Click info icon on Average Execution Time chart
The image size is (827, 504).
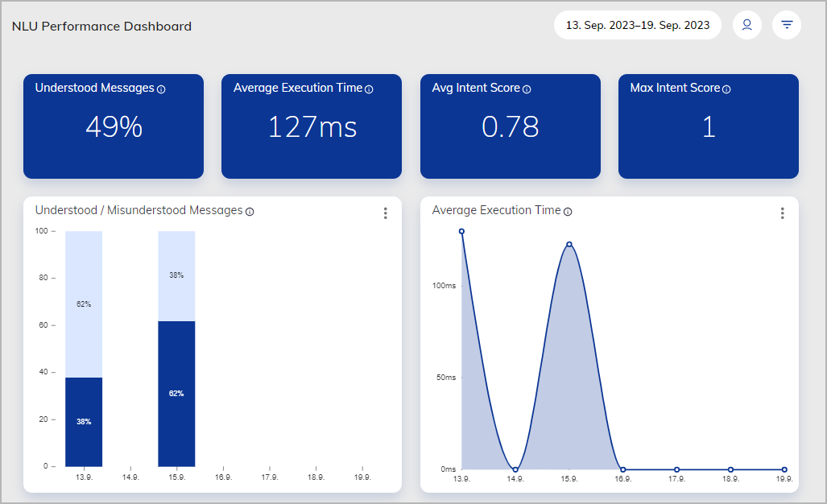[x=568, y=212]
